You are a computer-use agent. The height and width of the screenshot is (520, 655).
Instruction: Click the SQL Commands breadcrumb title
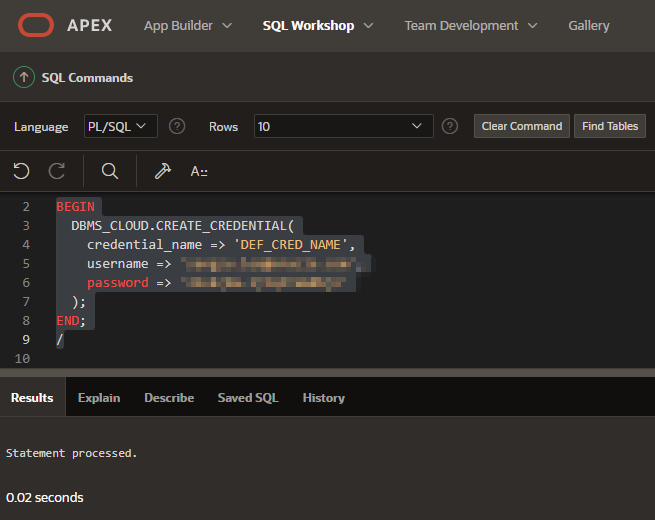tap(87, 78)
